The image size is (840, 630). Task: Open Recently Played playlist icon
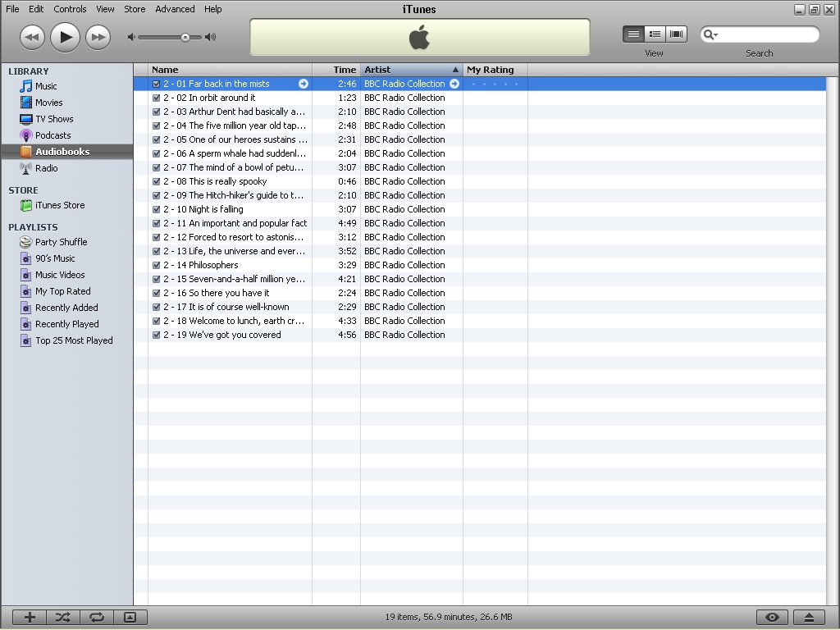[25, 324]
